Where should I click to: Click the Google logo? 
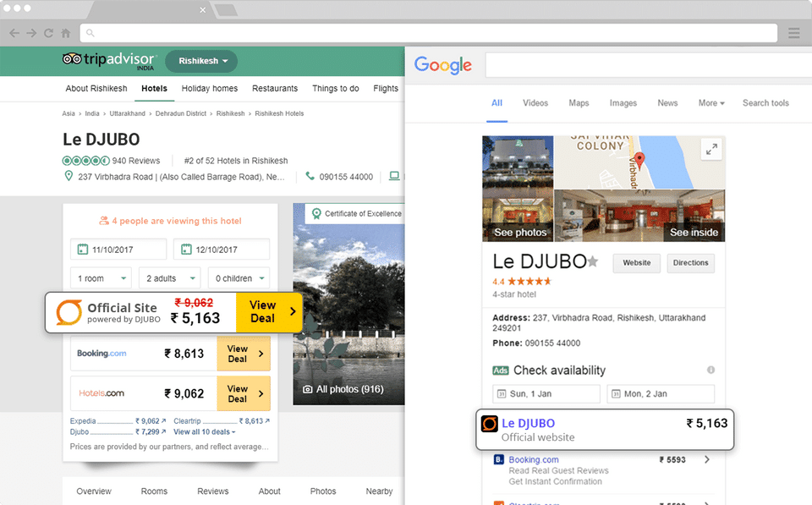click(x=442, y=65)
